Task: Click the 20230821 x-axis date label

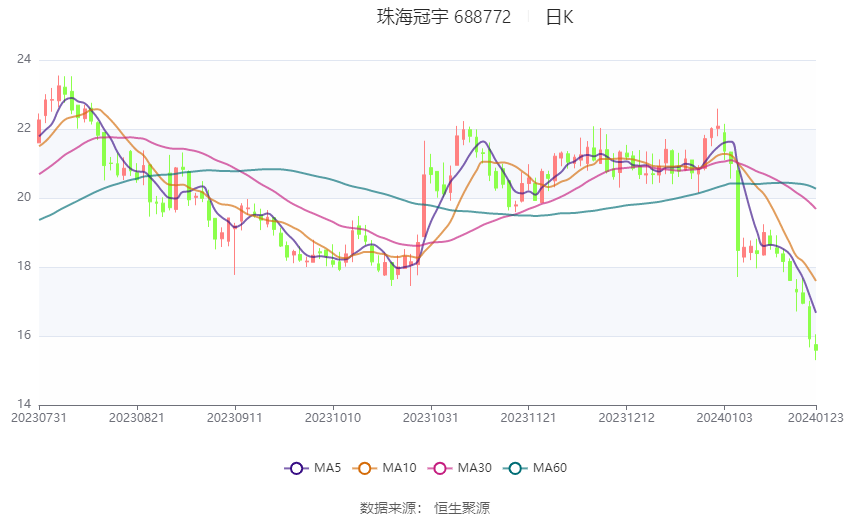Action: [x=137, y=418]
